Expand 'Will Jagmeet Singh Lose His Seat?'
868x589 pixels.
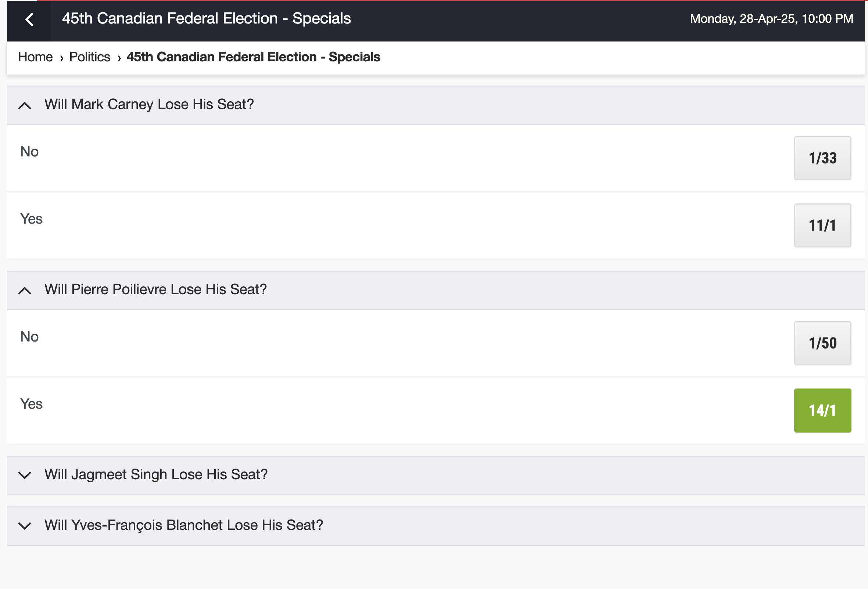[x=435, y=476]
